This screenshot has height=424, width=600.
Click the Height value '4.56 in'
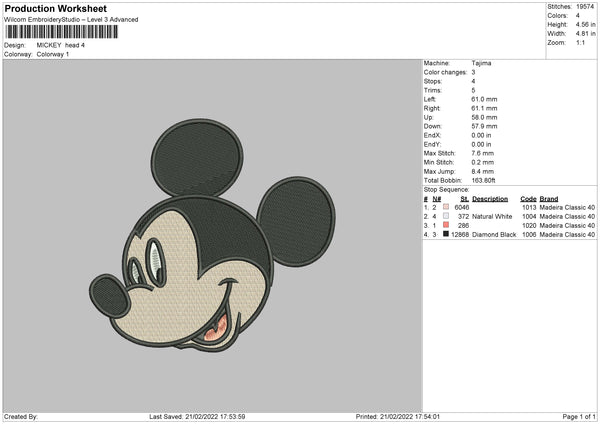[x=585, y=24]
